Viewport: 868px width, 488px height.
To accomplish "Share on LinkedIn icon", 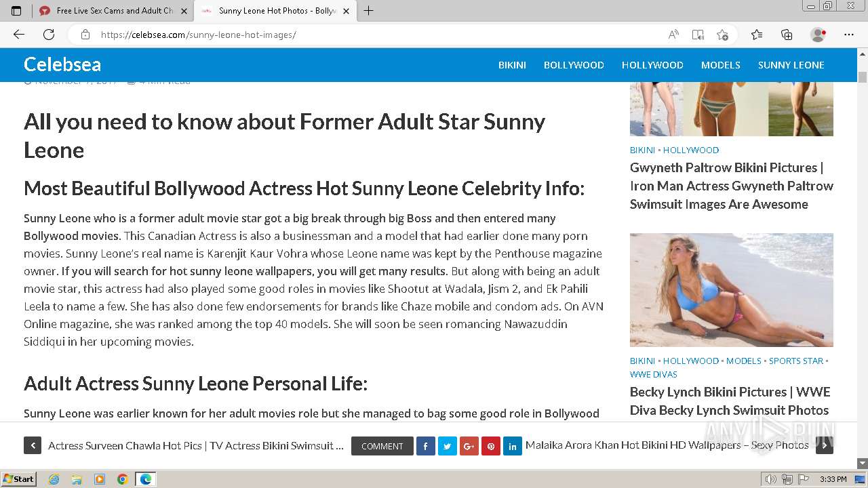I will pos(513,446).
